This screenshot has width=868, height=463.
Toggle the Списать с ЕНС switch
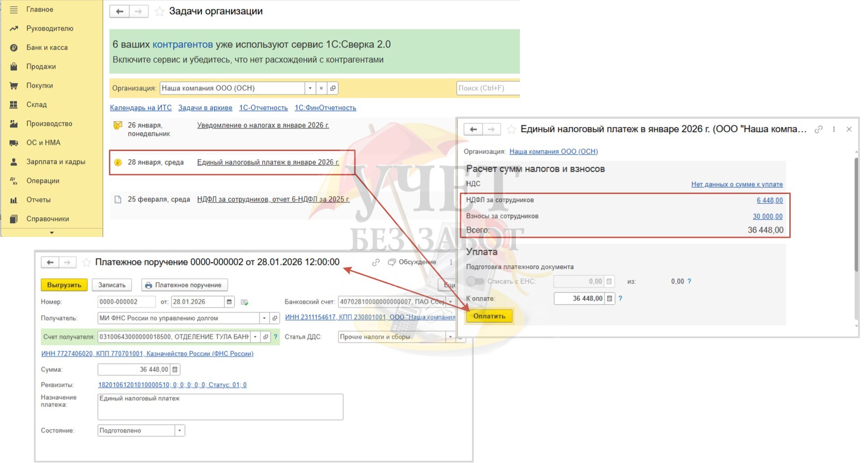click(x=475, y=281)
